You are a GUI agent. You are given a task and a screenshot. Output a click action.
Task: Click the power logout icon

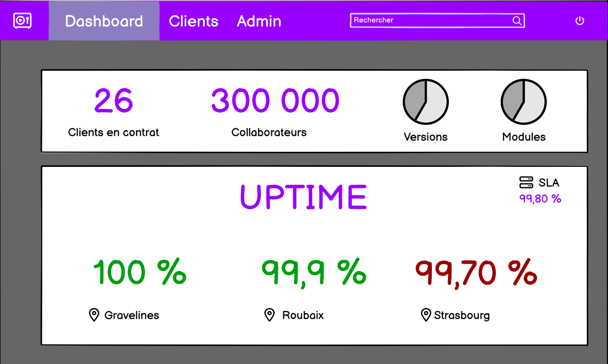(x=580, y=21)
